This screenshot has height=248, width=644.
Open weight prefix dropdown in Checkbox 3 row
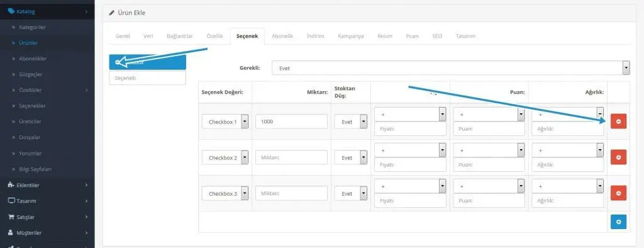point(568,186)
